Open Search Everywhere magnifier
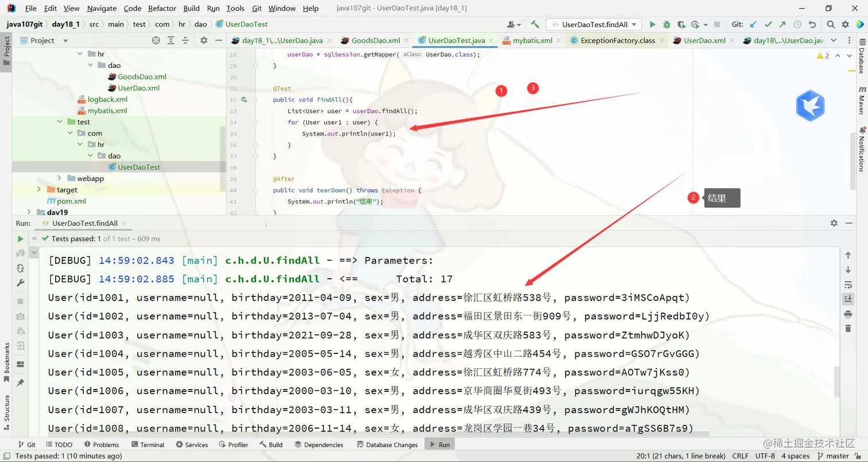 point(831,25)
